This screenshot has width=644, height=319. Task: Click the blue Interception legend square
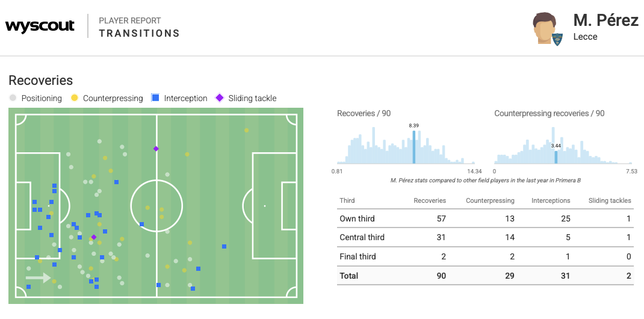(155, 98)
